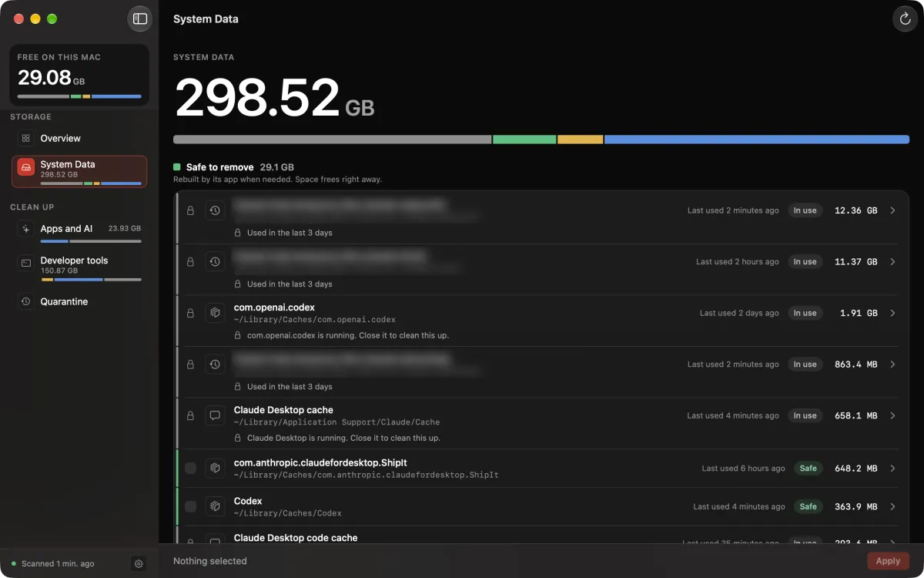Click the small lock by 'Claude Desktop is running'

coord(238,438)
